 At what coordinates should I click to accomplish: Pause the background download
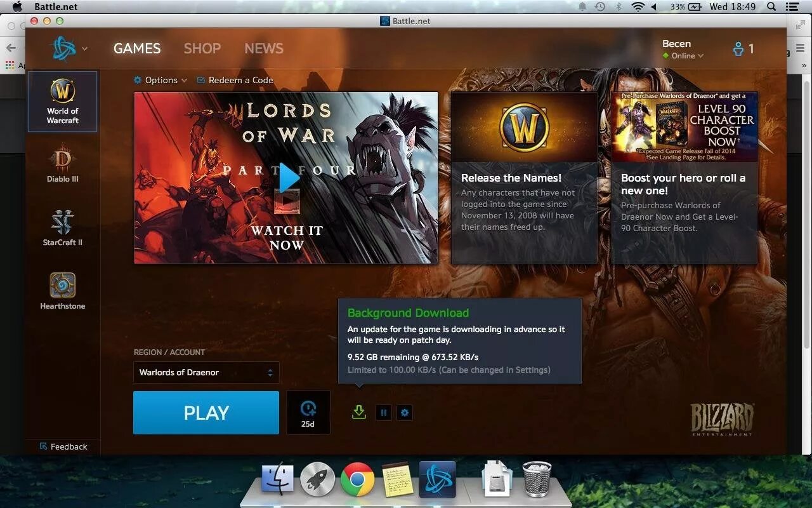click(x=384, y=413)
